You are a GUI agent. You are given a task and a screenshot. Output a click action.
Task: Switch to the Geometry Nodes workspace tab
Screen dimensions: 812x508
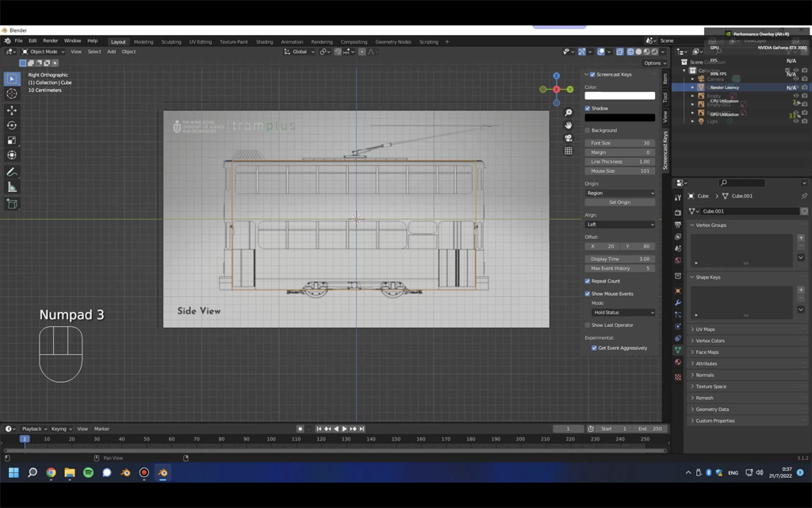(393, 41)
